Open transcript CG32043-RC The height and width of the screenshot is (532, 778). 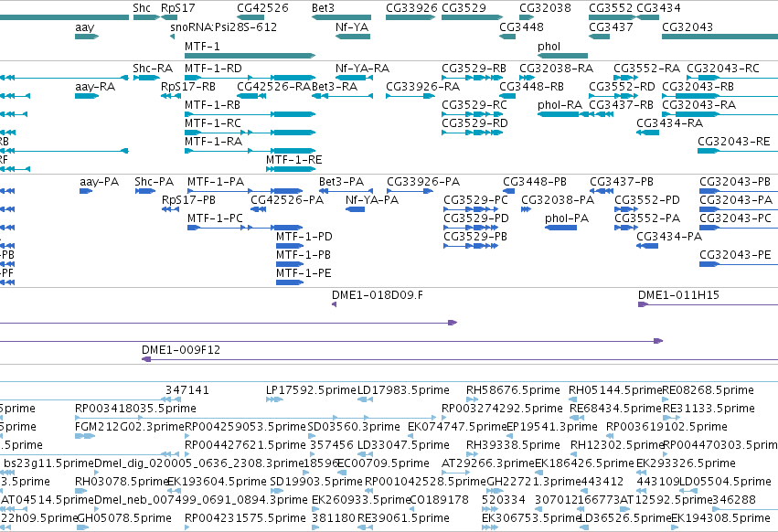pyautogui.click(x=732, y=78)
